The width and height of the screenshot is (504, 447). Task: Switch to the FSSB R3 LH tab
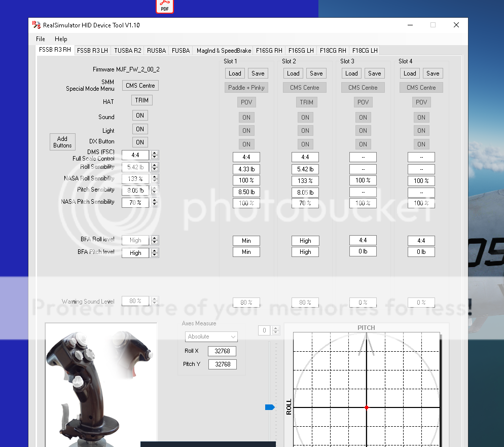92,50
